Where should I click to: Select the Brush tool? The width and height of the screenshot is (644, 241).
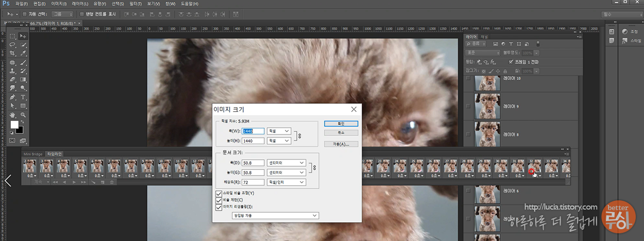point(23,63)
